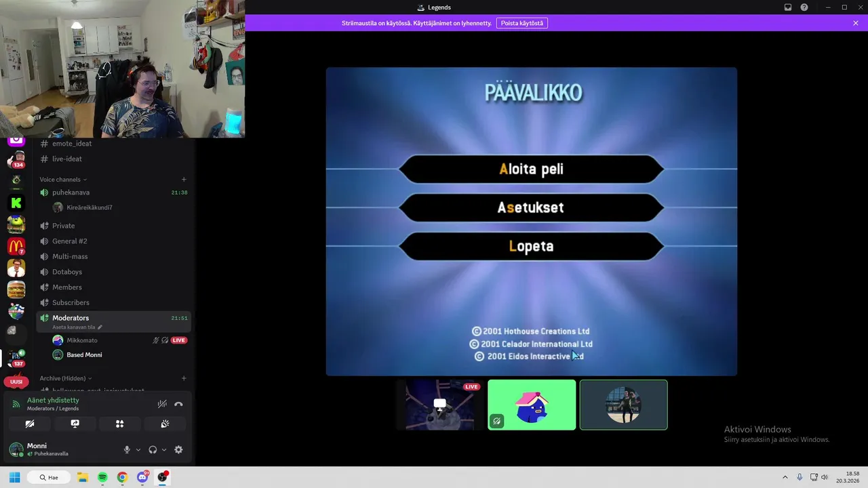
Task: Deafen with the headphones icon
Action: tap(153, 449)
